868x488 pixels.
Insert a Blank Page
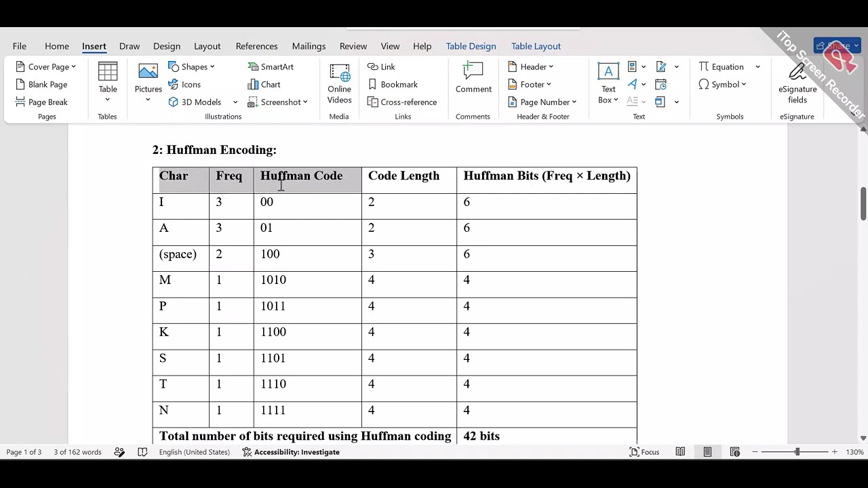(x=41, y=84)
